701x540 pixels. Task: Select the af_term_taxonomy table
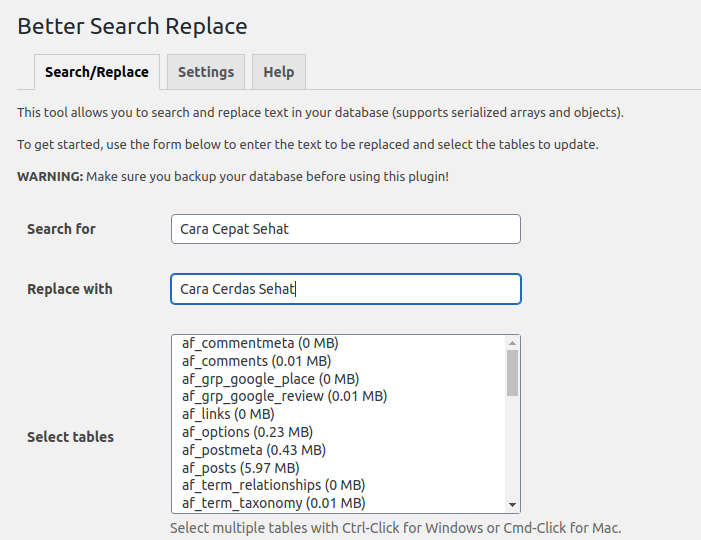[x=273, y=503]
